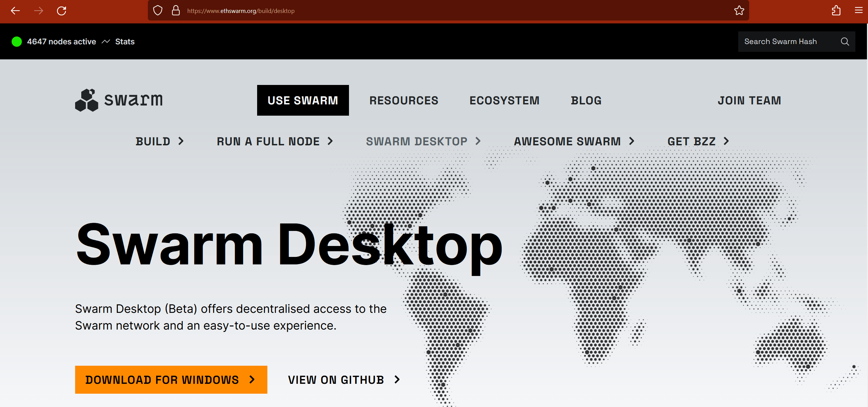Open the browser extensions icon
Viewport: 868px width, 407px height.
pos(836,11)
